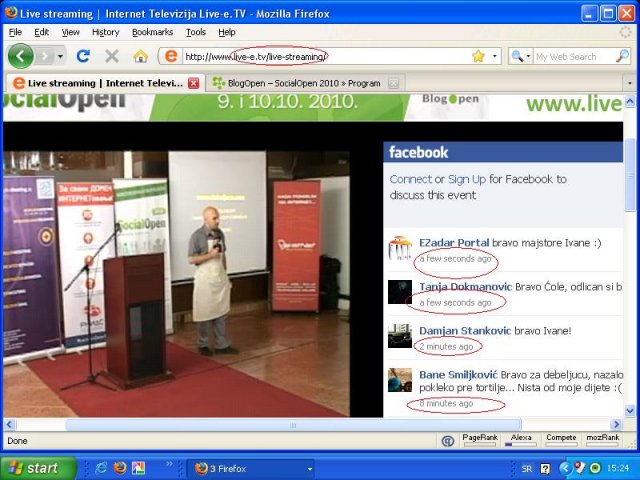Expand the quick launch overflow chevron
The image size is (640, 480).
pos(169,464)
